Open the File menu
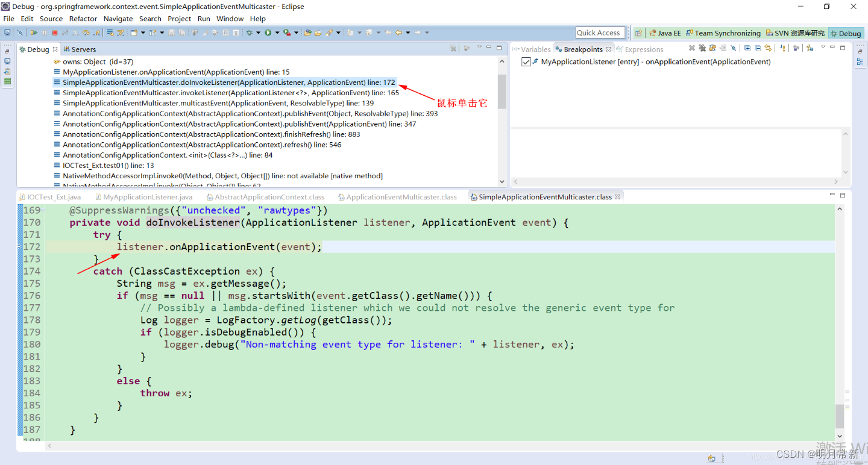 click(8, 19)
